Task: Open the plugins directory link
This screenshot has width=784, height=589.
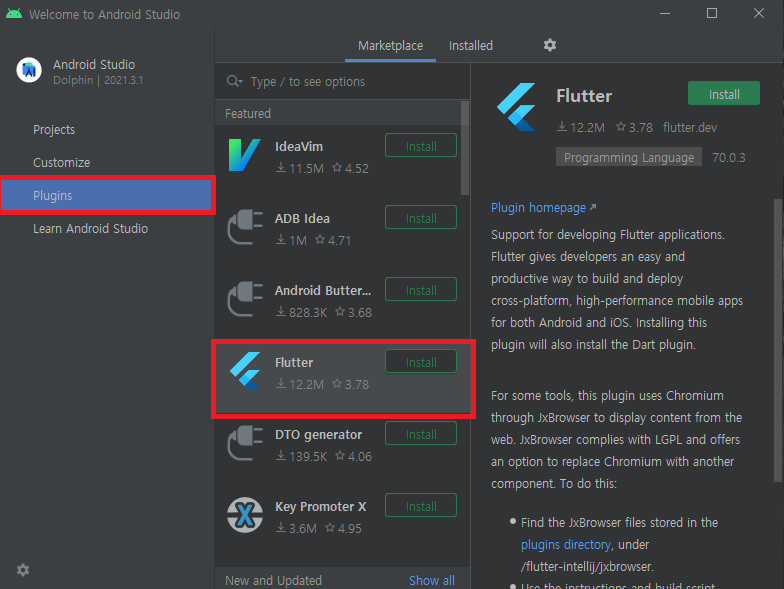Action: 566,544
